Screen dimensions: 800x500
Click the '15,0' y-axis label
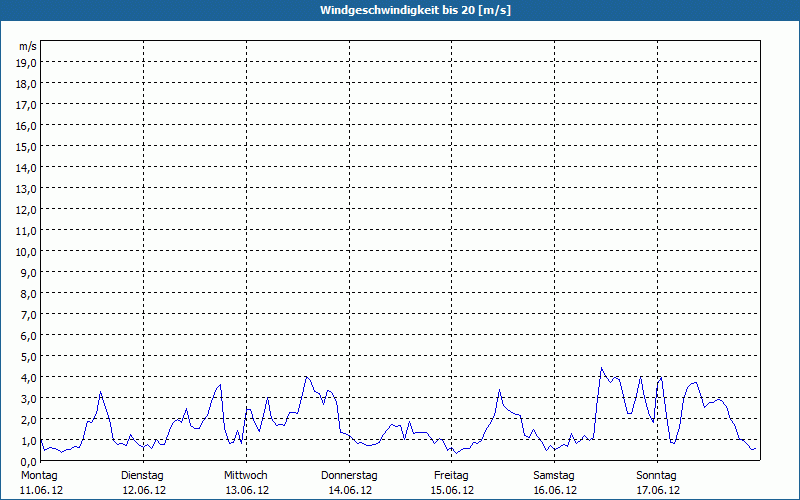click(x=27, y=147)
